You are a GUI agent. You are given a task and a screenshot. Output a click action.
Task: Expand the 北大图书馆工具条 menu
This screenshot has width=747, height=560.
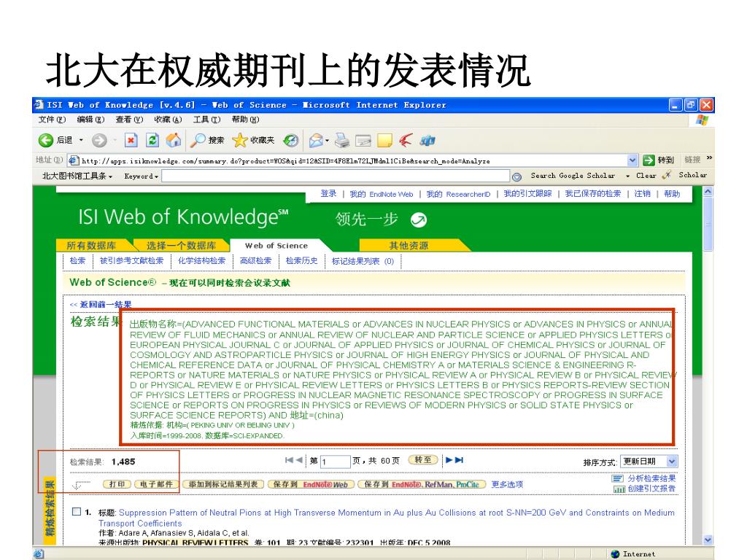click(77, 176)
